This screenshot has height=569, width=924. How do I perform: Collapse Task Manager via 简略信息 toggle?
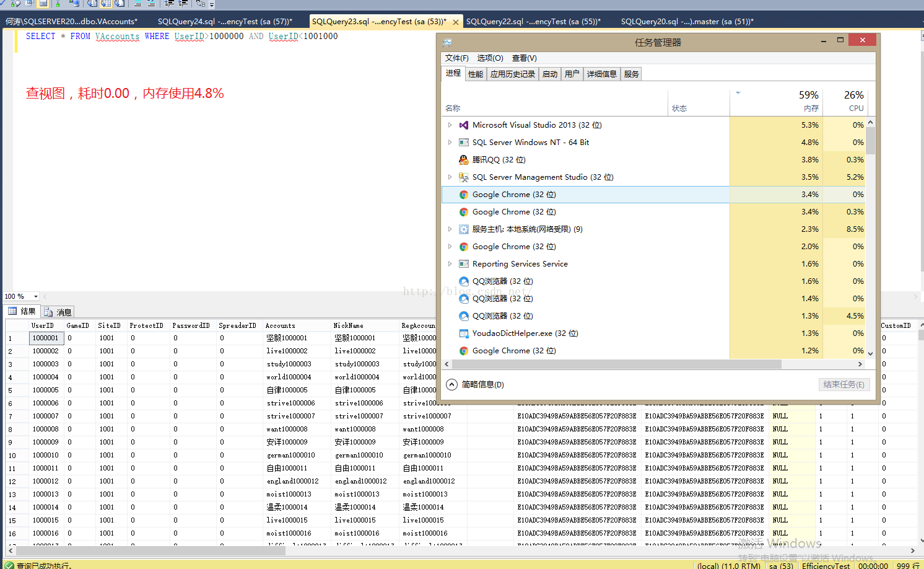tap(475, 384)
